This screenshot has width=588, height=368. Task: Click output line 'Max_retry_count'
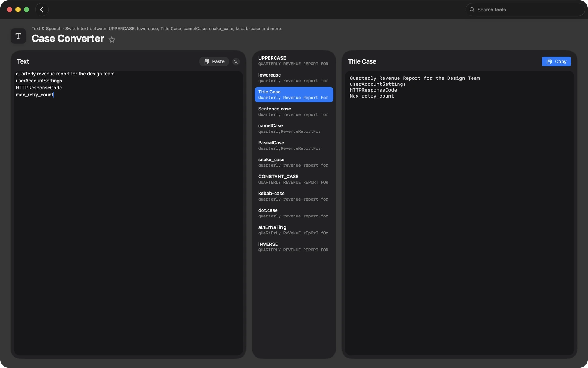[x=372, y=96]
